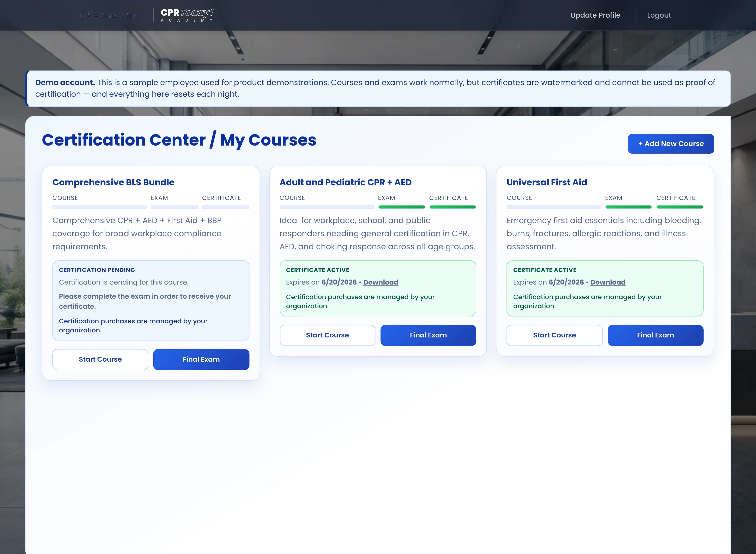
Task: Start Course for Universal First Aid
Action: tap(554, 335)
